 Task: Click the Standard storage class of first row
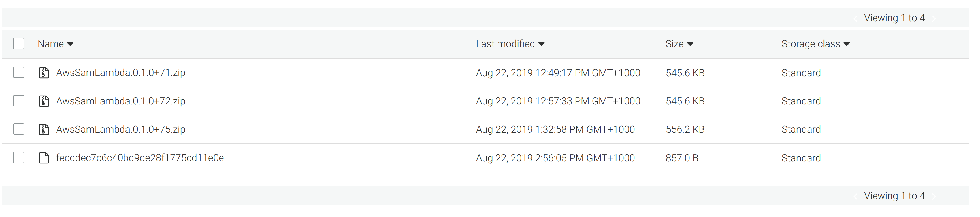tap(801, 73)
